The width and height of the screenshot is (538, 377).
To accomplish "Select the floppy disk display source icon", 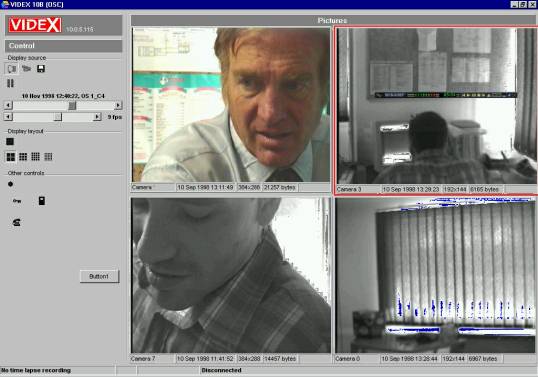I will pos(41,69).
